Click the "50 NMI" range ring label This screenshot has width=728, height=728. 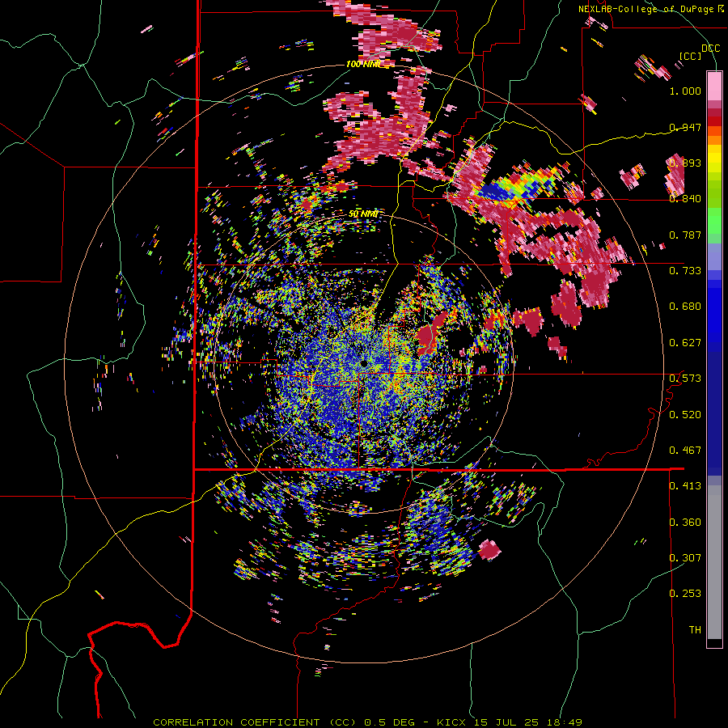click(363, 214)
